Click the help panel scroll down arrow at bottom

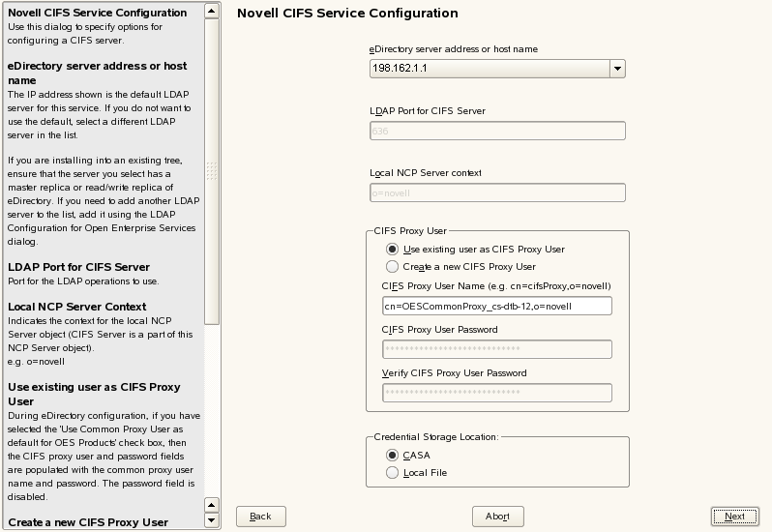point(212,520)
